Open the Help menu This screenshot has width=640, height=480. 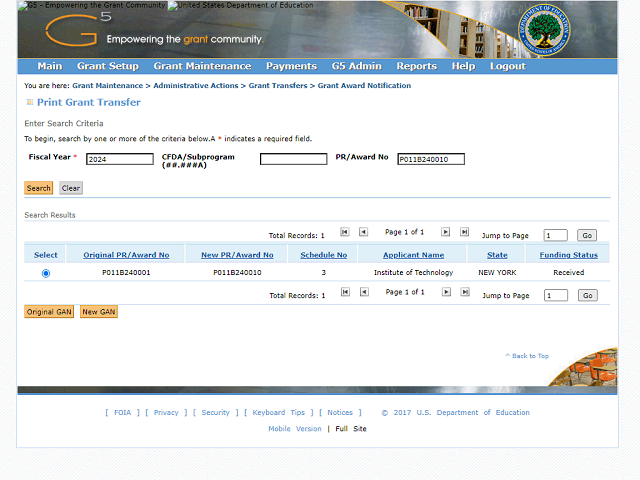click(x=463, y=66)
